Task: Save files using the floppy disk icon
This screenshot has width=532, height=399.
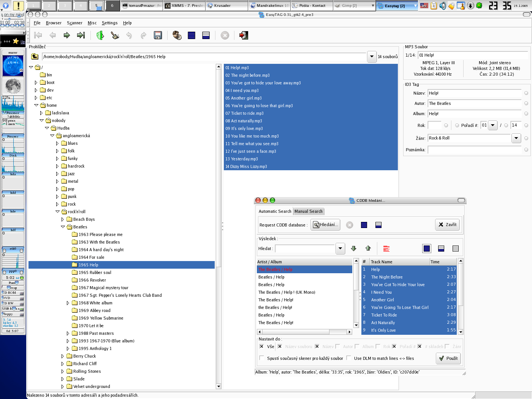Action: [x=158, y=35]
